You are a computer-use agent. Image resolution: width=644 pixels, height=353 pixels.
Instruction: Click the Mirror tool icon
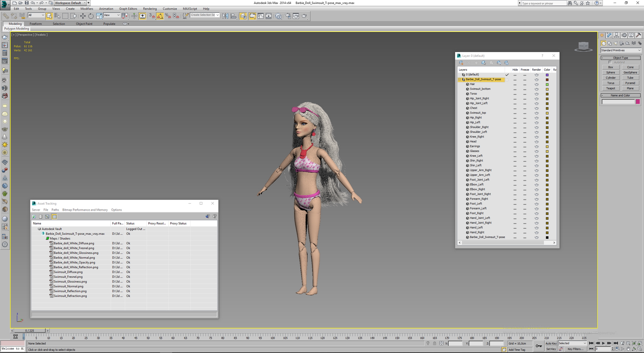225,16
